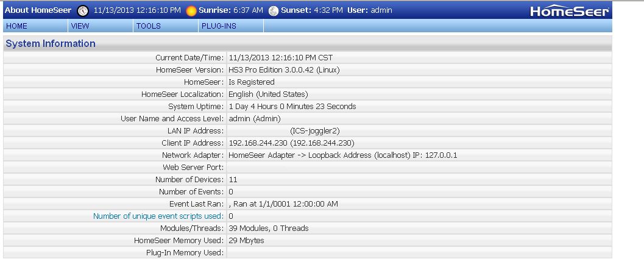Click the clock icon in header

tap(83, 11)
